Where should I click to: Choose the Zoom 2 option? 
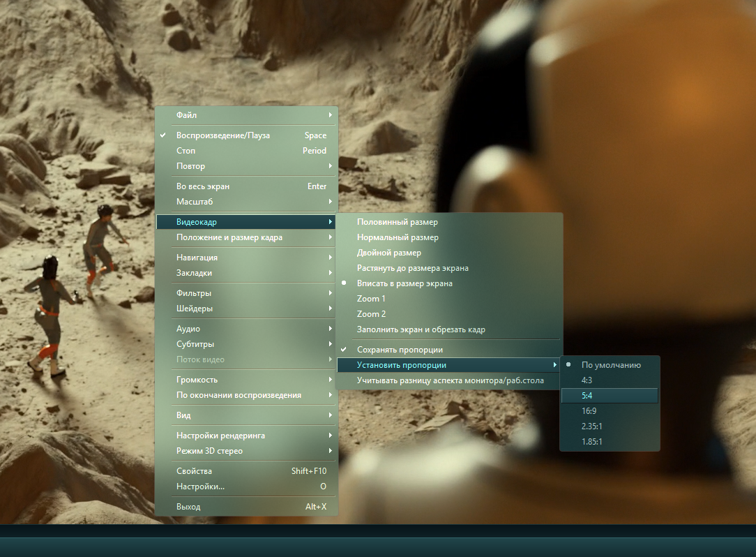(x=449, y=315)
